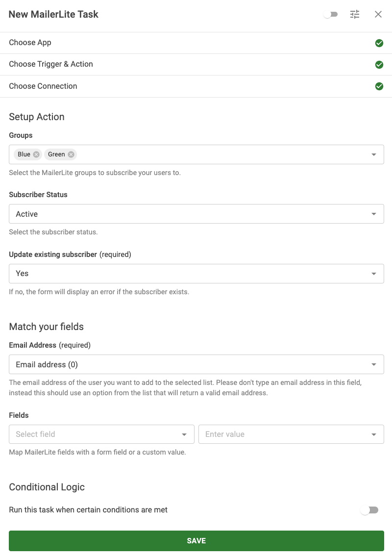Viewport: 392px width, 560px height.
Task: Click the Enter value input field
Action: 284,434
